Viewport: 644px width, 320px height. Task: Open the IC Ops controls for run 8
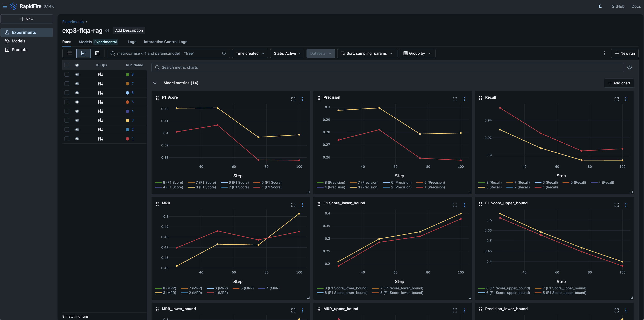[x=100, y=74]
